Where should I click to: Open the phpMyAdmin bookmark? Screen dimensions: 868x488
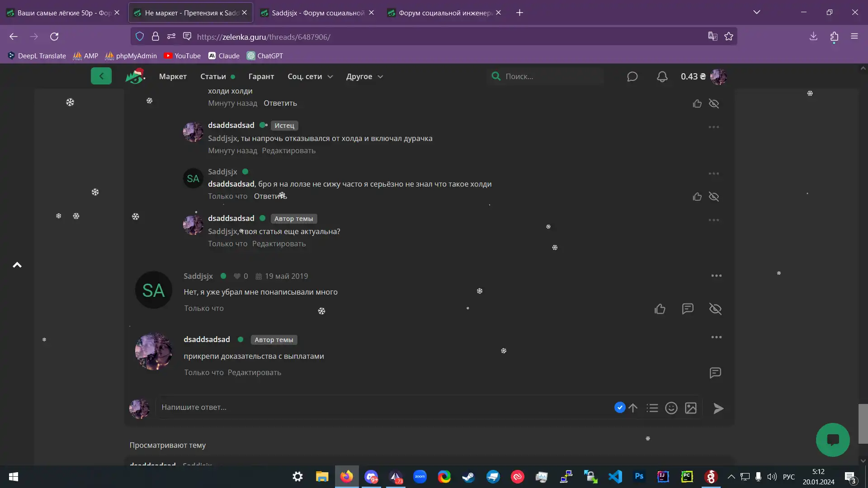point(131,56)
